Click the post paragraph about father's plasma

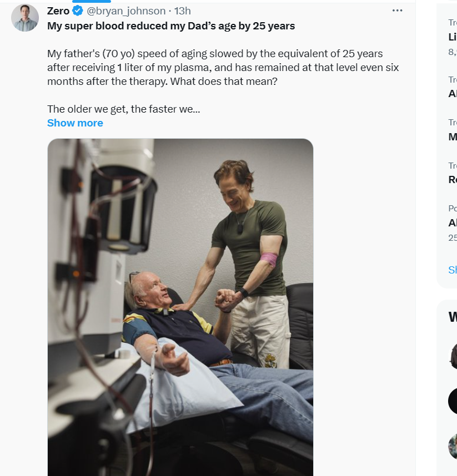tap(222, 67)
